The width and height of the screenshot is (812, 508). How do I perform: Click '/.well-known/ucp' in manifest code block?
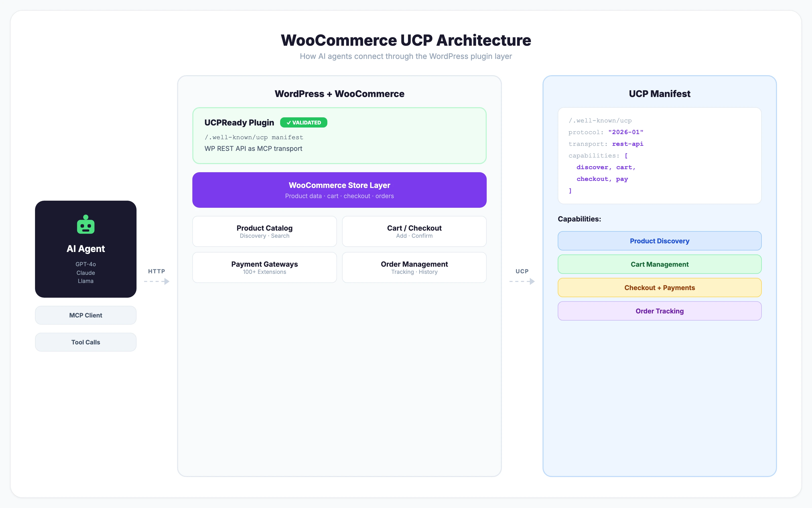pyautogui.click(x=600, y=120)
